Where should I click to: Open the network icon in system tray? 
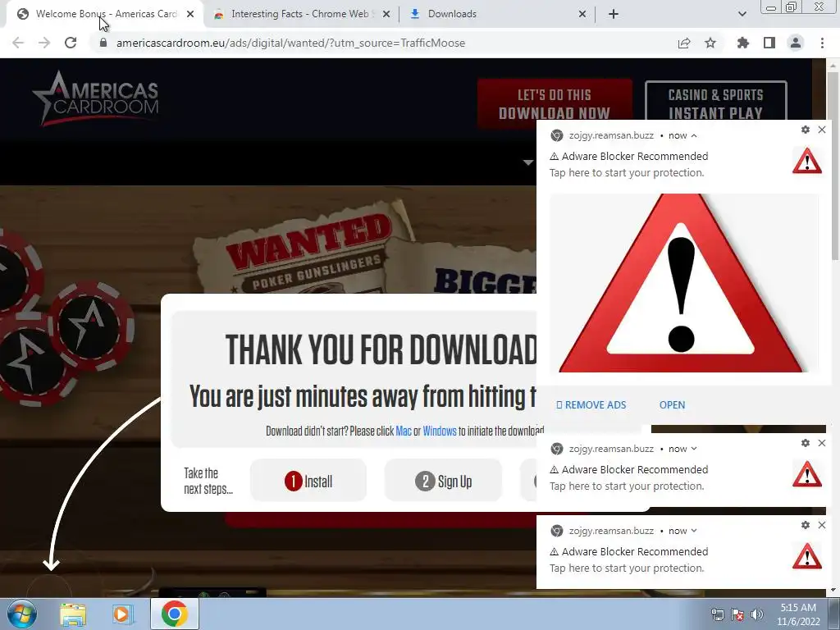point(717,614)
